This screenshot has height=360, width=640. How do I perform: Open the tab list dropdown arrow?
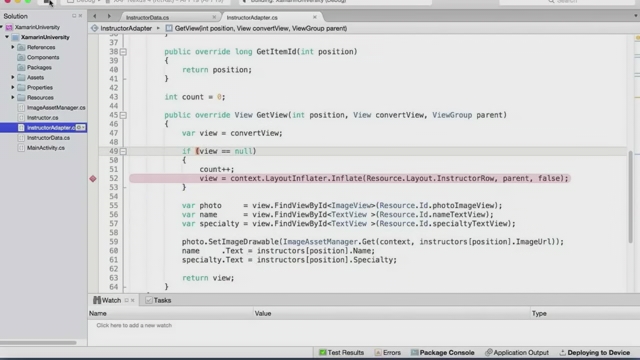636,16
